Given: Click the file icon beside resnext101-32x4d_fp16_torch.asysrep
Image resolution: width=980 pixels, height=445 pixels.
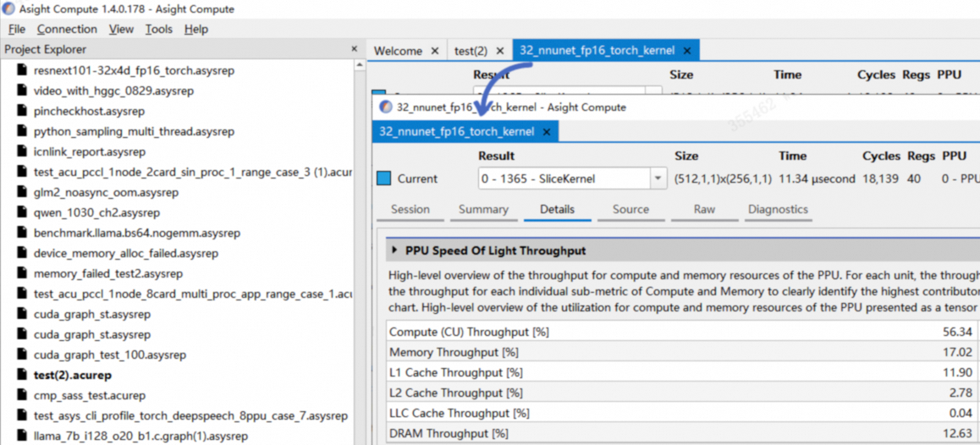Looking at the screenshot, I should pyautogui.click(x=23, y=70).
